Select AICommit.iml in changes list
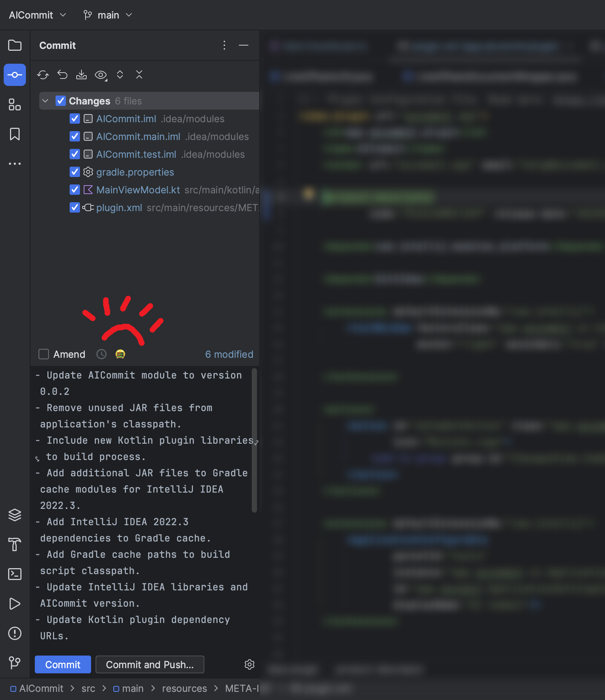The height and width of the screenshot is (700, 605). (126, 119)
